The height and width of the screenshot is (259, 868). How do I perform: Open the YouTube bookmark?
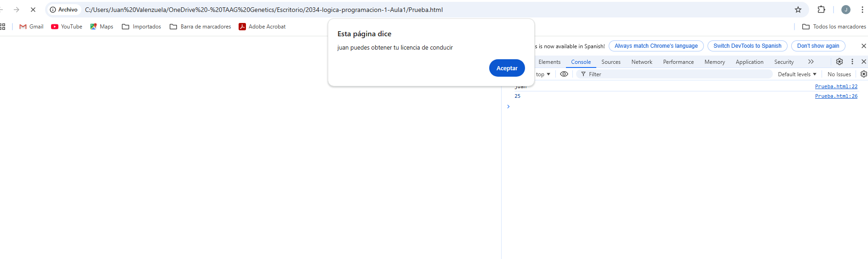[x=67, y=27]
